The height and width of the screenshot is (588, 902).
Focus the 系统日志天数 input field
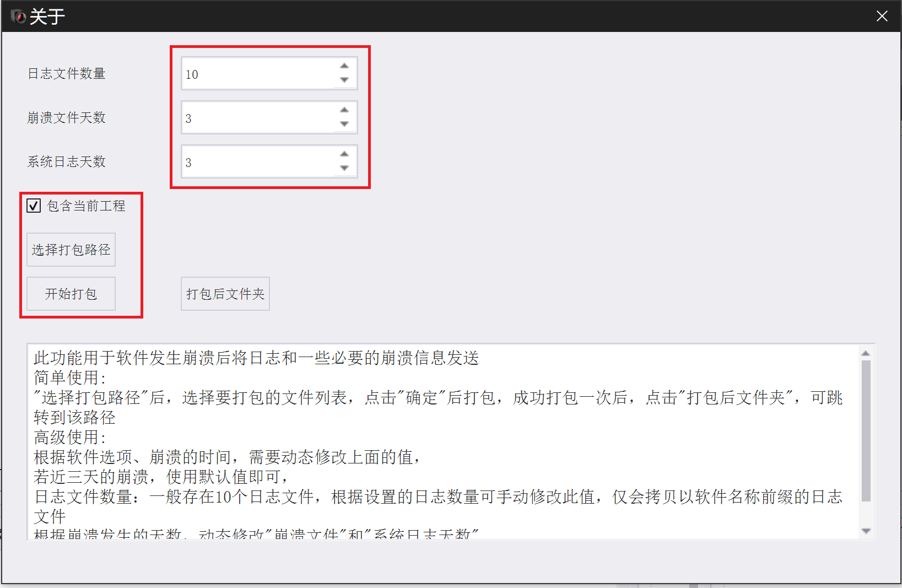(x=258, y=161)
